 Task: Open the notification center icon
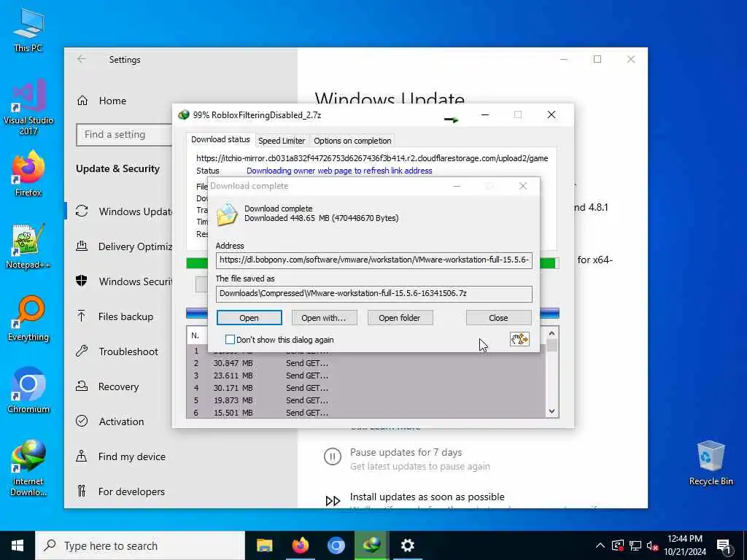(724, 545)
